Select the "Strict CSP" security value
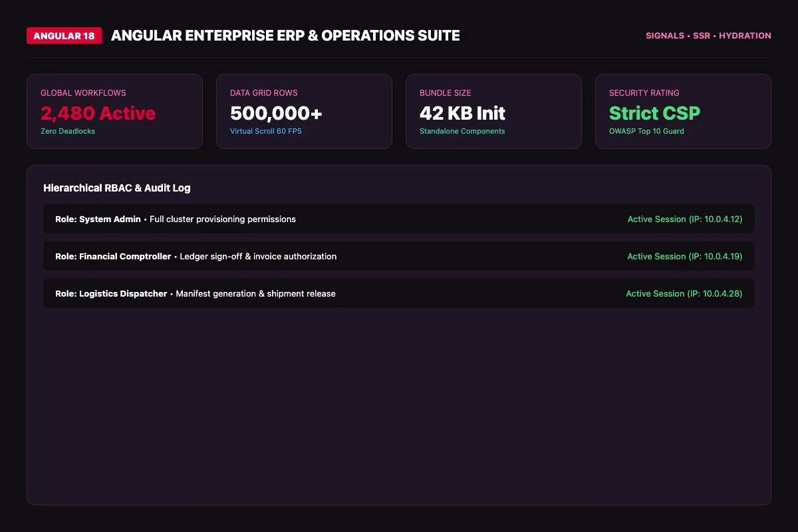Screen dimensions: 798x532 click(x=654, y=113)
